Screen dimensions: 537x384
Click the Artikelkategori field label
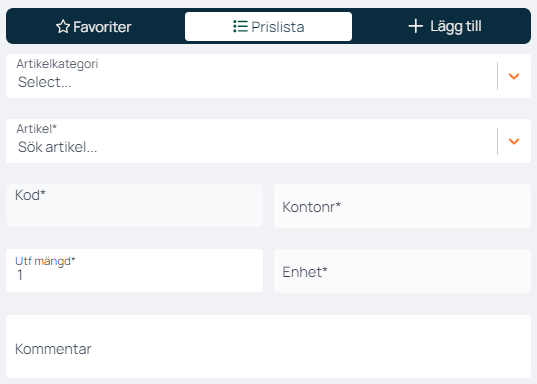coord(57,64)
